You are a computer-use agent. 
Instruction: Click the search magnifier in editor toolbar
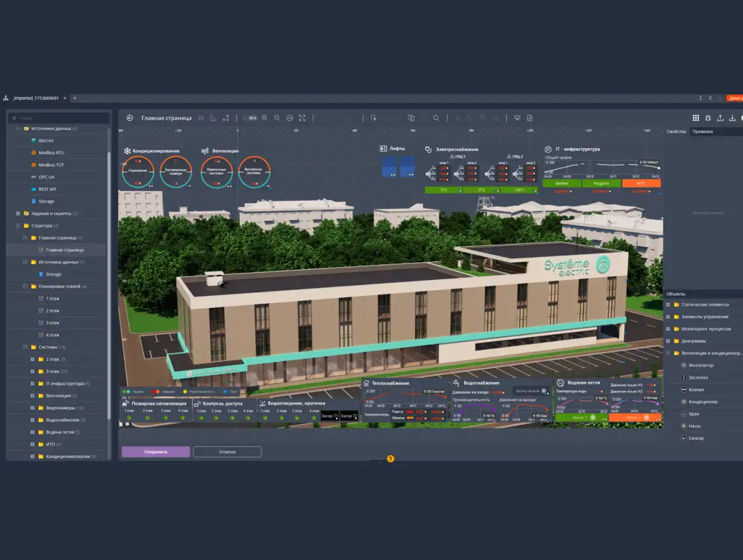point(436,118)
